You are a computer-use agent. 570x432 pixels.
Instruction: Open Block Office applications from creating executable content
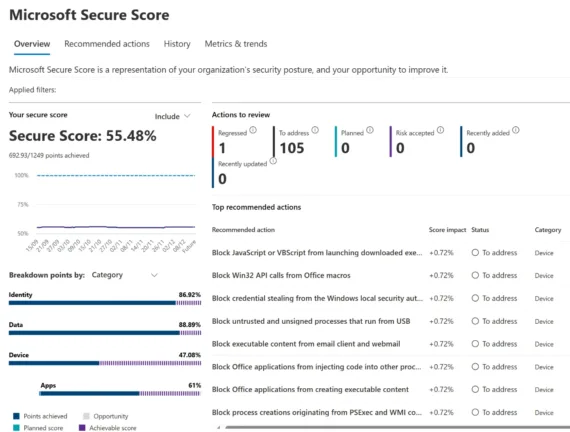click(x=310, y=389)
